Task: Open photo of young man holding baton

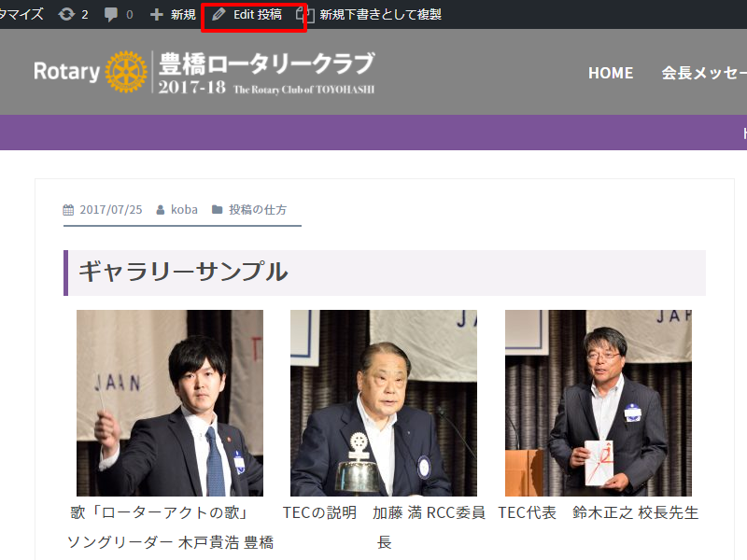Action: coord(170,402)
